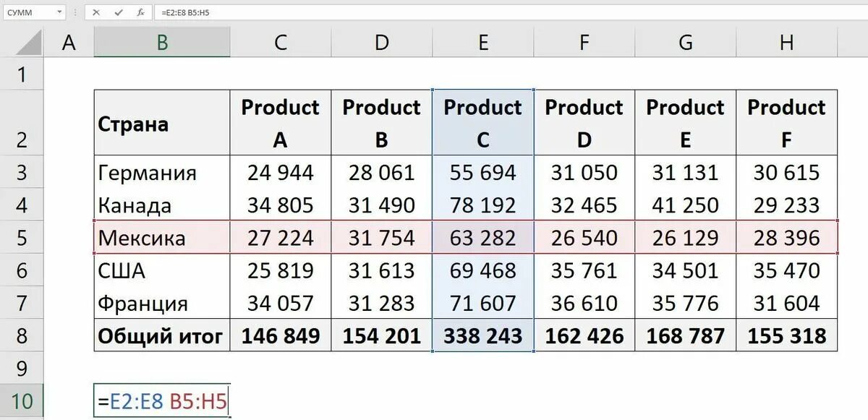The width and height of the screenshot is (868, 420).
Task: Click total cell 155 318
Action: 787,335
